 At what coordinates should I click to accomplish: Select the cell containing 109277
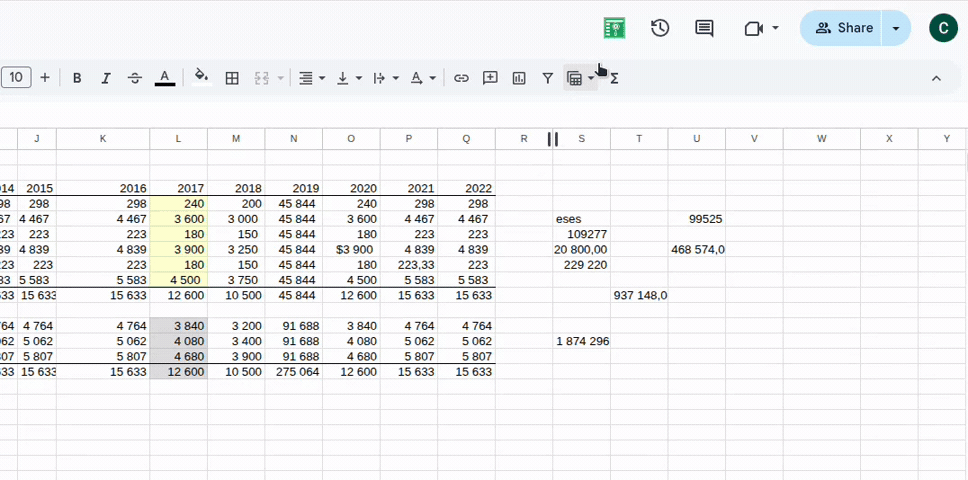coord(582,234)
